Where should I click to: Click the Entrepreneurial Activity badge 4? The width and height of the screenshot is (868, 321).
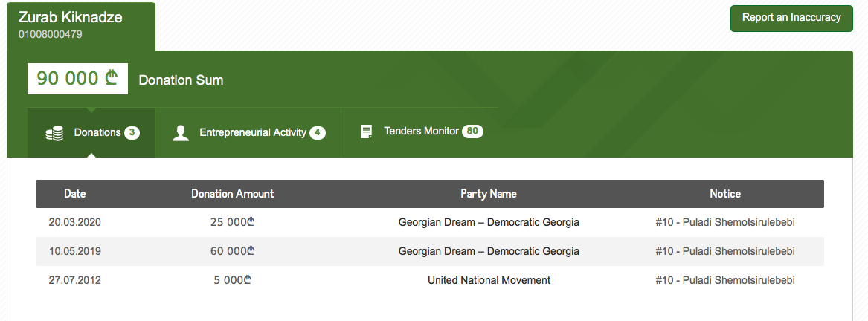pos(317,133)
